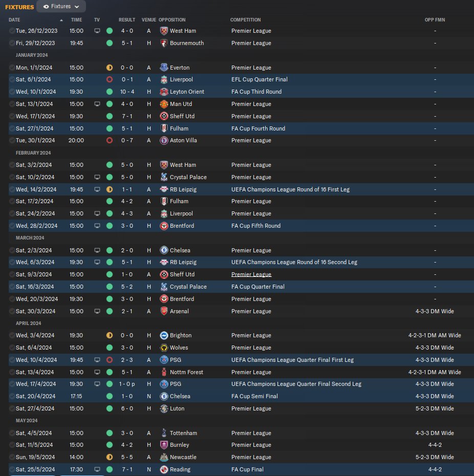Click West Ham badge in 26/12/2023 row

[164, 31]
